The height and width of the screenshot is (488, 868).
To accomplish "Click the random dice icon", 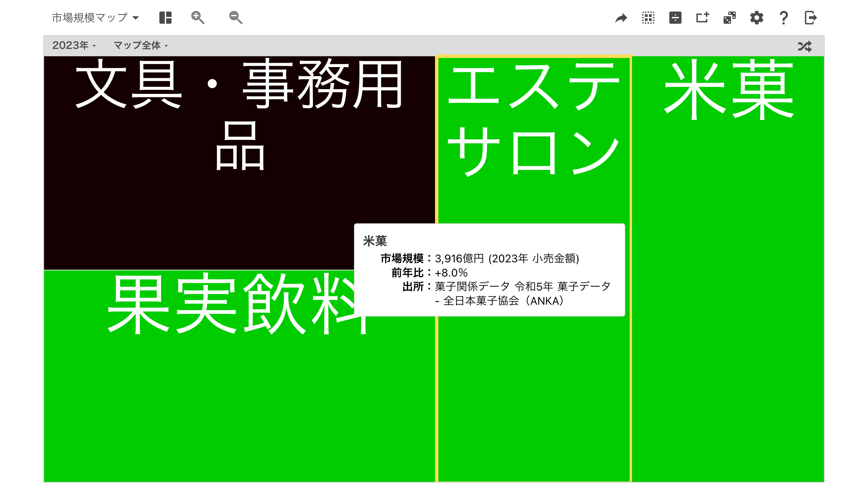I will 730,18.
